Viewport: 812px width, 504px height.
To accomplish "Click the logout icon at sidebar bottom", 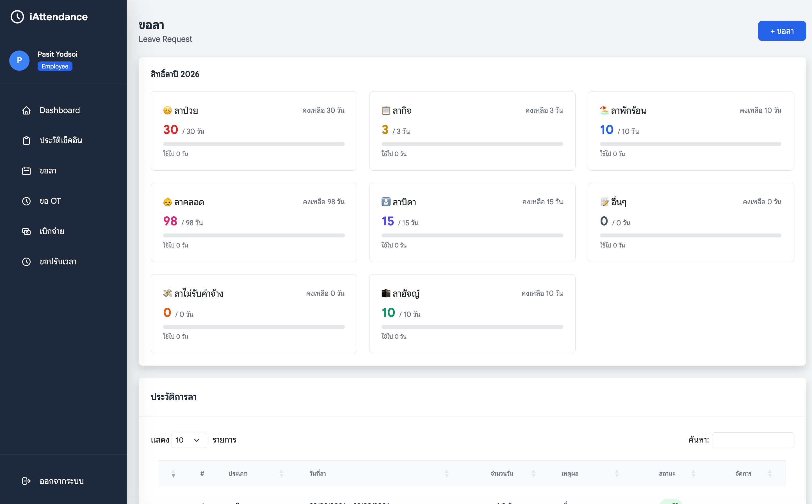I will tap(26, 481).
